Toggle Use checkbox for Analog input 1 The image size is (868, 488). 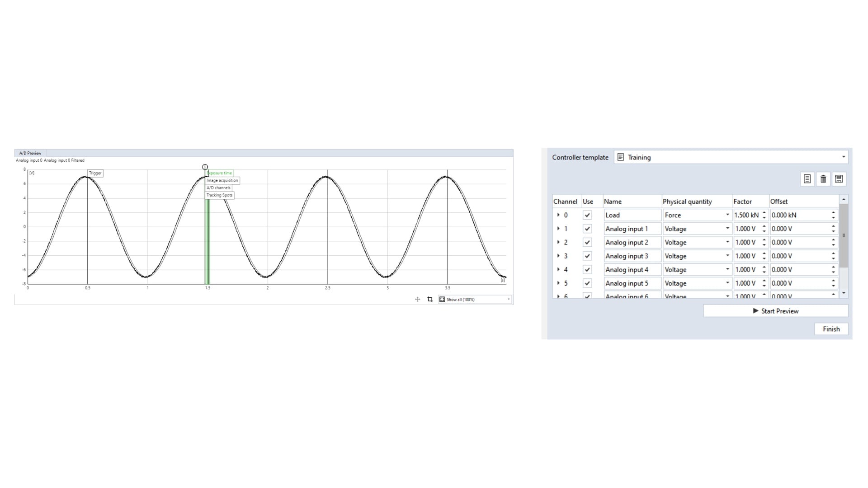[587, 229]
